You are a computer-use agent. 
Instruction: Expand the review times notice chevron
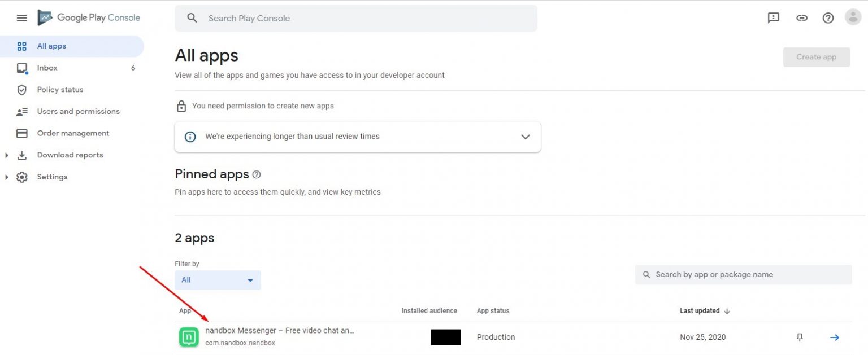525,137
